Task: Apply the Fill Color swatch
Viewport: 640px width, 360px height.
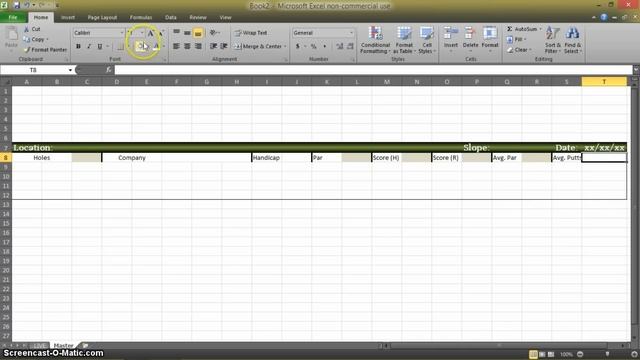Action: pos(140,47)
